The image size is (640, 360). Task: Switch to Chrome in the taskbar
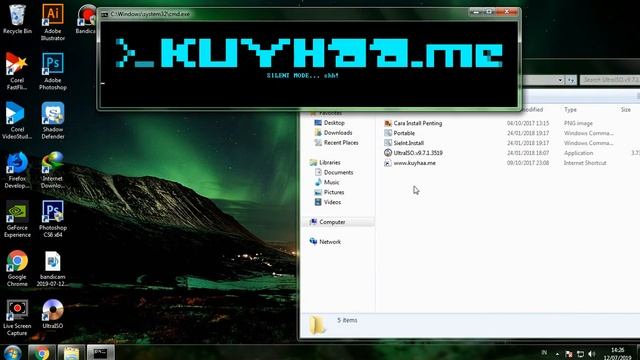tap(41, 352)
